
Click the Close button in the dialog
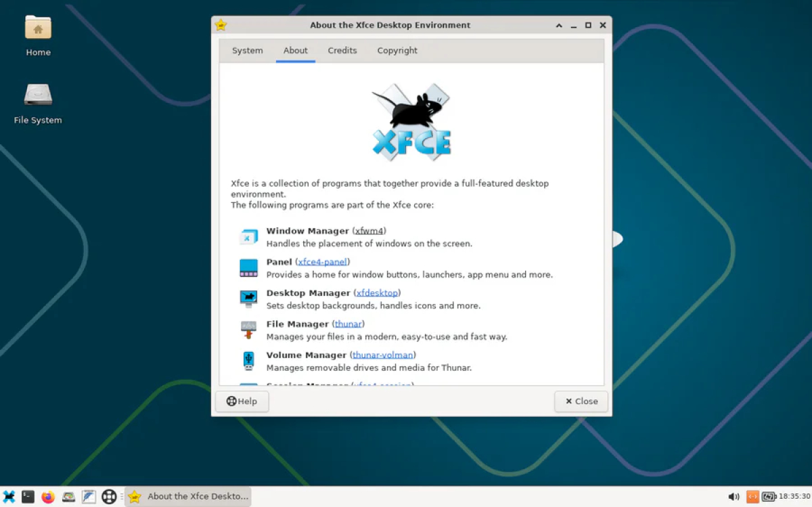click(x=581, y=401)
